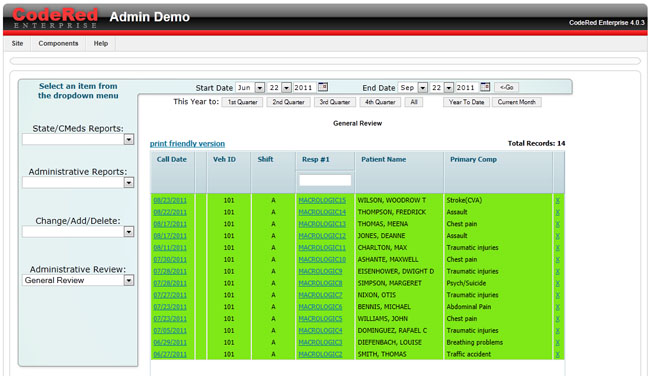Open the print friendly version link
Viewport: 650px width, 376px height.
[x=187, y=144]
